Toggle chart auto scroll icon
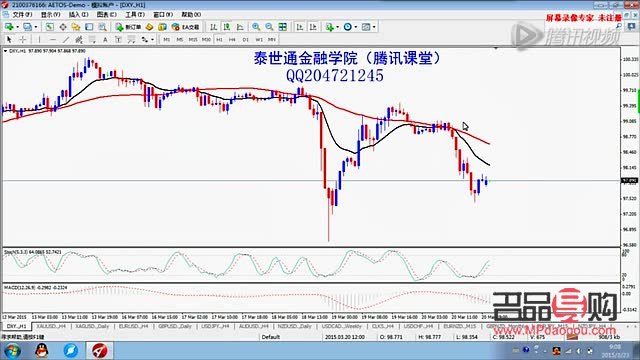The height and width of the screenshot is (360, 640). pos(300,27)
